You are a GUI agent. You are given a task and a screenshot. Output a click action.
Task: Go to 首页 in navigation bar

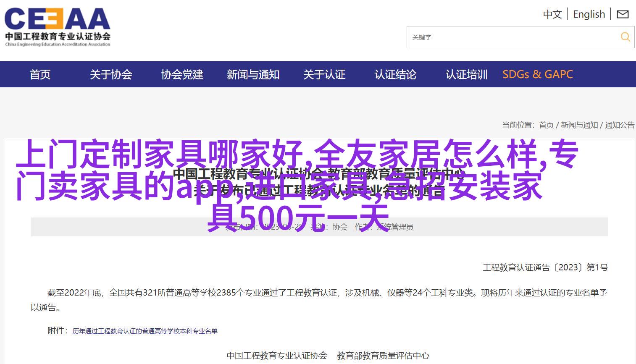click(x=40, y=75)
